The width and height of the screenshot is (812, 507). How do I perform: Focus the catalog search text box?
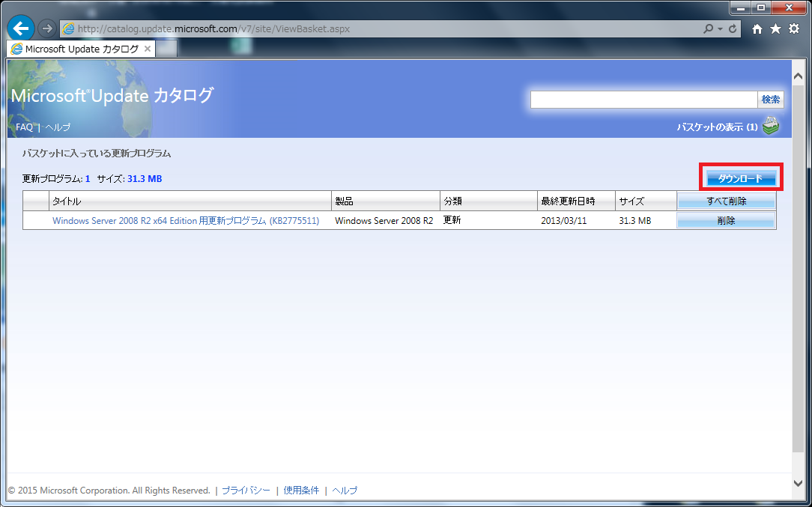click(644, 100)
